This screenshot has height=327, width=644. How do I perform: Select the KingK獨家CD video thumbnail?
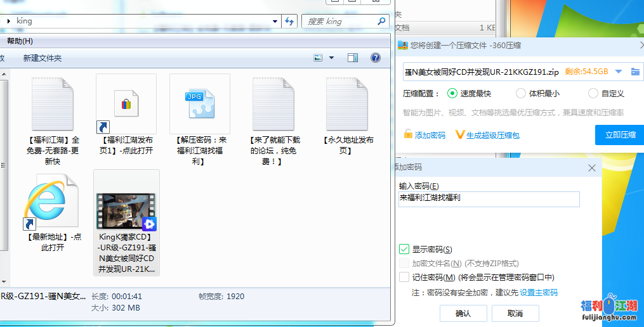tap(126, 211)
